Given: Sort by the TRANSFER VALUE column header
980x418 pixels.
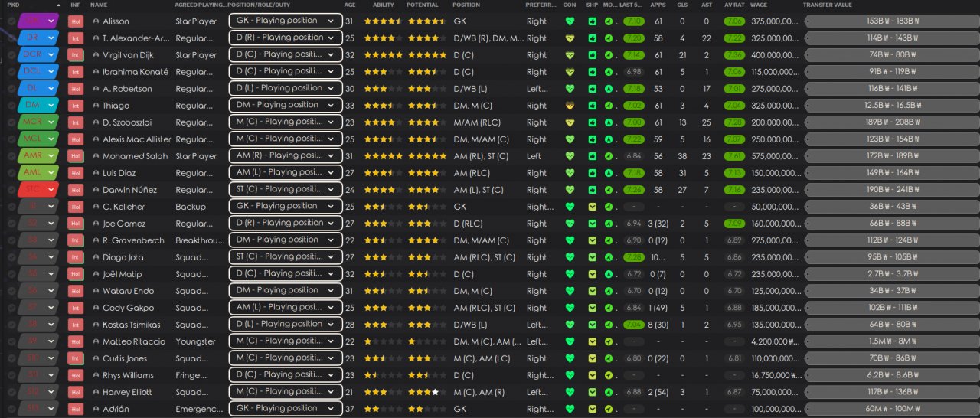Looking at the screenshot, I should coord(827,5).
